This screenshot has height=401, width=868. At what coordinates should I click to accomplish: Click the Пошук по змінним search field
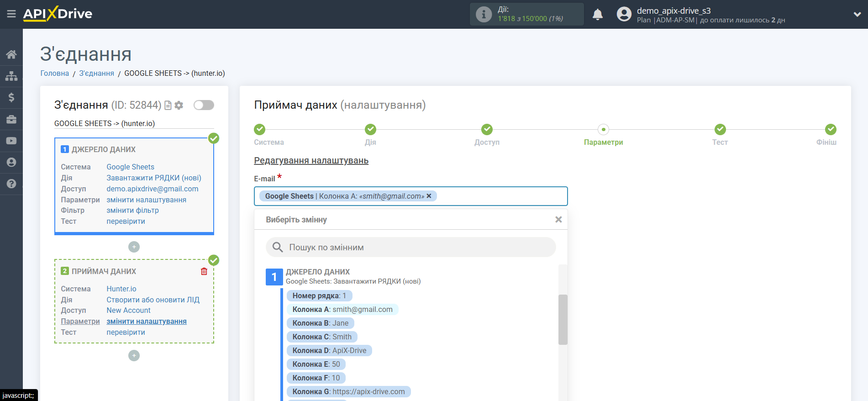coord(411,247)
